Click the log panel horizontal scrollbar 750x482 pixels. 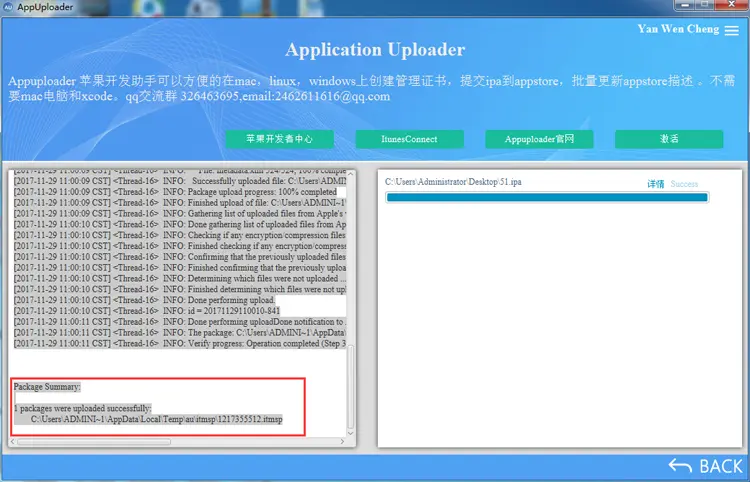(x=94, y=442)
